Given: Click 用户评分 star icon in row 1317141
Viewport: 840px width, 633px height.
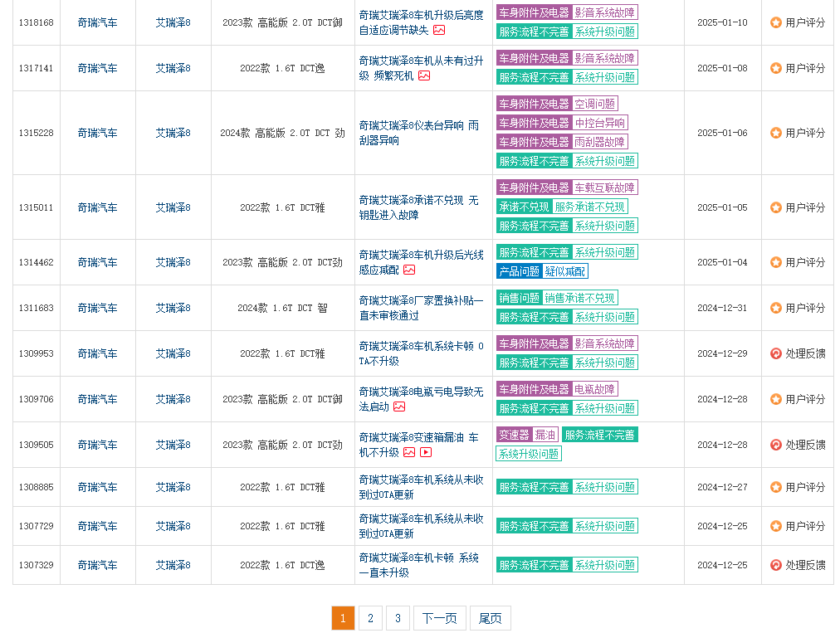Looking at the screenshot, I should coord(776,68).
